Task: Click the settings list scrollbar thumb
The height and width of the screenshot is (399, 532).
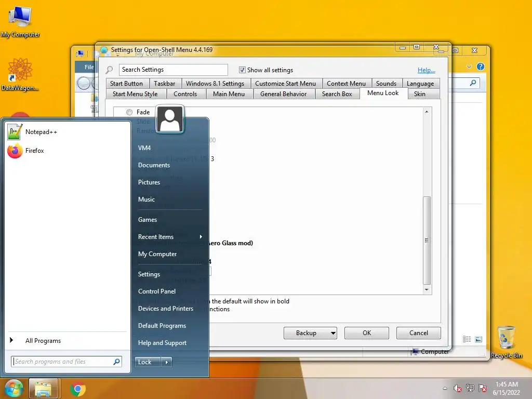Action: click(427, 240)
